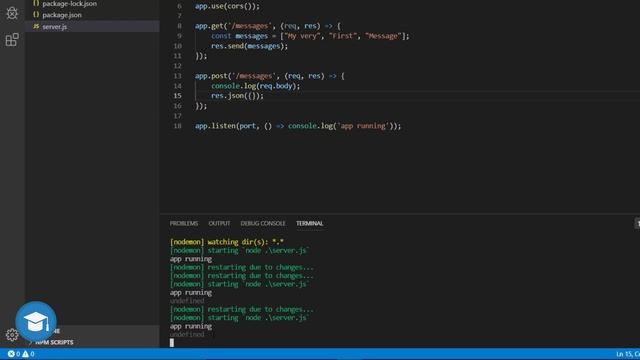Image resolution: width=640 pixels, height=360 pixels.
Task: Click the 'const messages' declaration line
Action: click(x=310, y=36)
